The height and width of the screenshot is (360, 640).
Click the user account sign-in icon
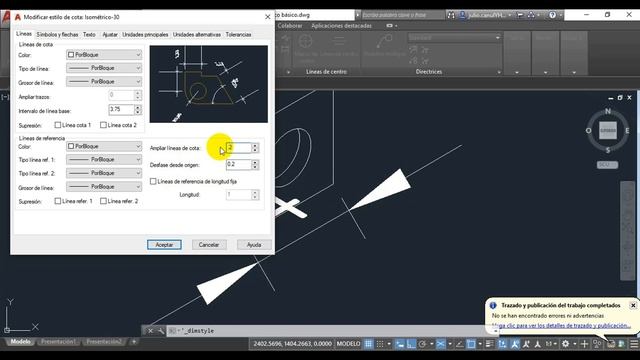point(462,15)
